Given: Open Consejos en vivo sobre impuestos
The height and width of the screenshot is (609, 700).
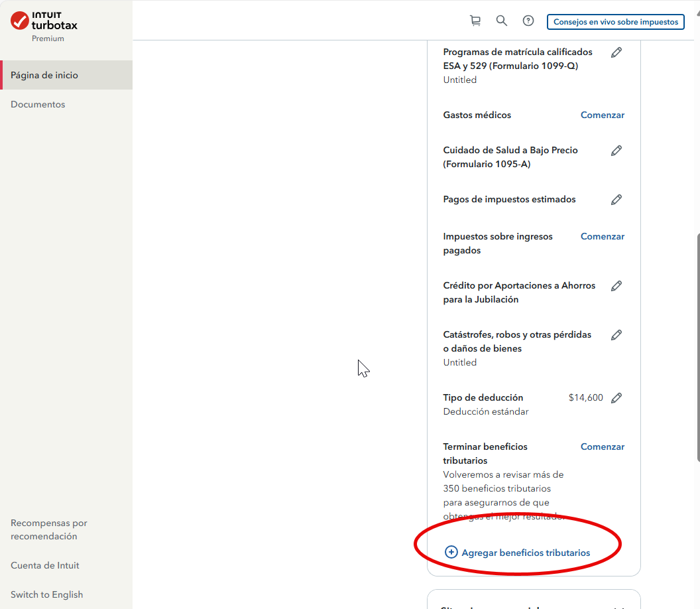Looking at the screenshot, I should pyautogui.click(x=615, y=22).
